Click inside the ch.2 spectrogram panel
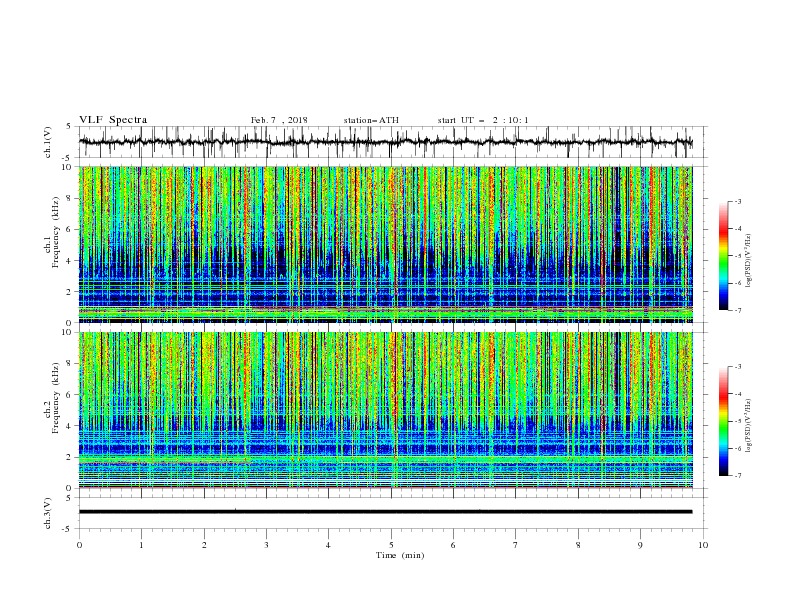 point(386,410)
